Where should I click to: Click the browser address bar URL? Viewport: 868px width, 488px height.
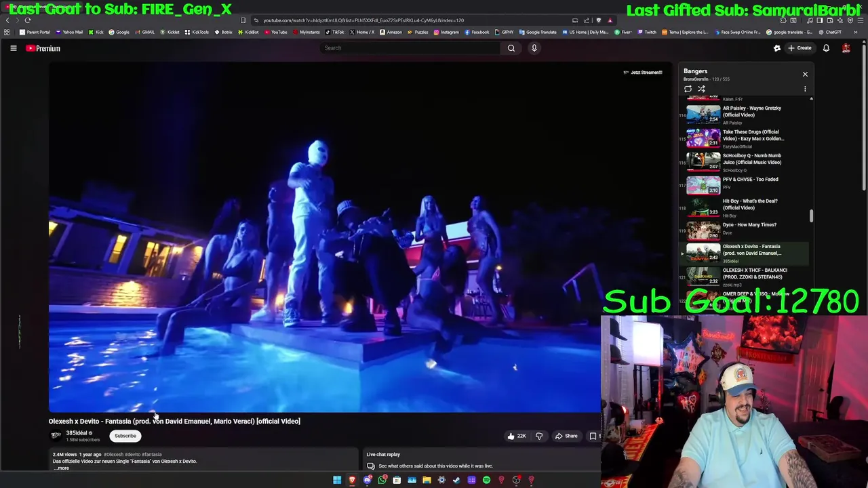[x=363, y=20]
